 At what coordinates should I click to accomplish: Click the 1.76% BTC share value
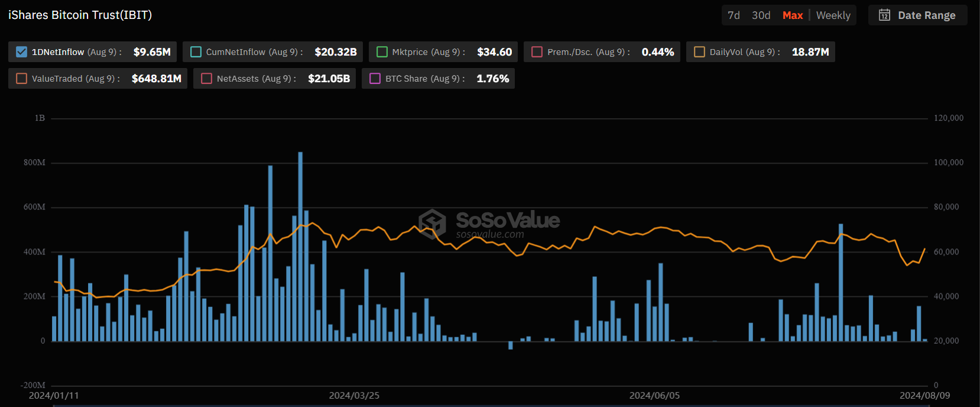pos(493,79)
